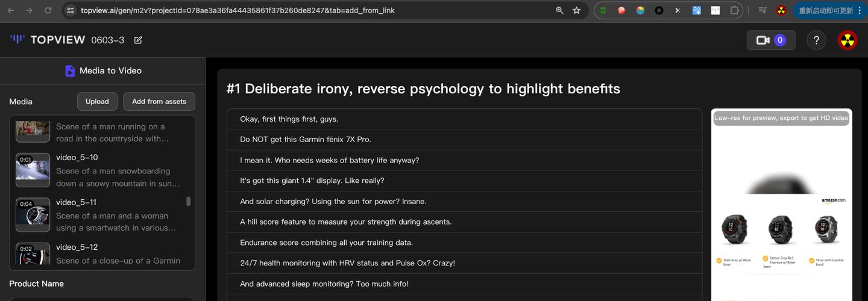Open the green striped extension icon

point(603,10)
